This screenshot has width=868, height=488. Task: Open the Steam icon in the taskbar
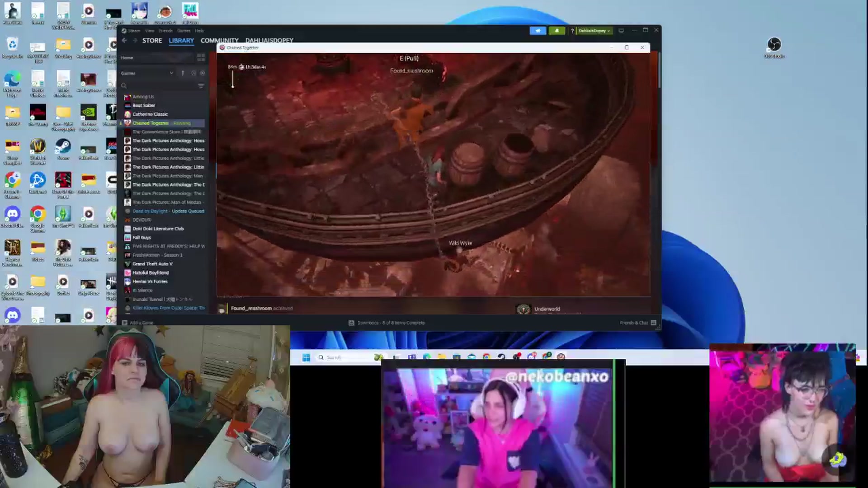tap(501, 357)
